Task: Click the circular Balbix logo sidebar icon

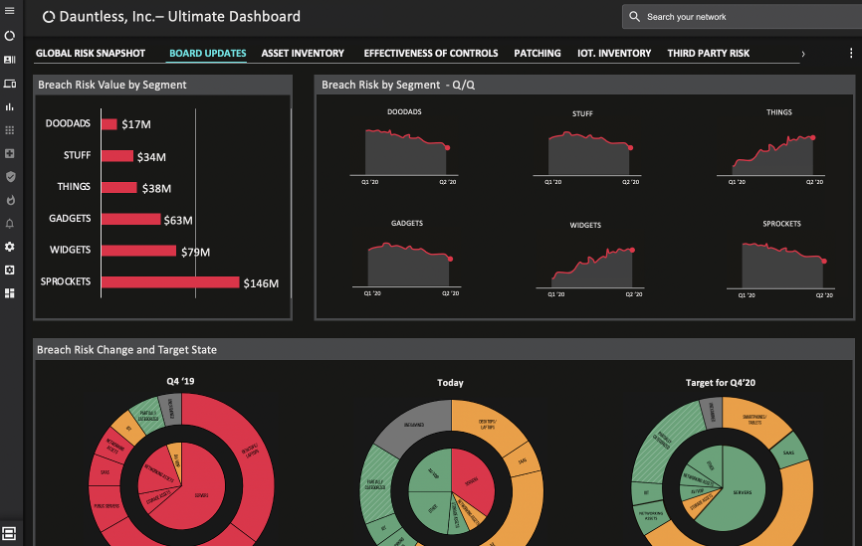Action: pos(9,36)
